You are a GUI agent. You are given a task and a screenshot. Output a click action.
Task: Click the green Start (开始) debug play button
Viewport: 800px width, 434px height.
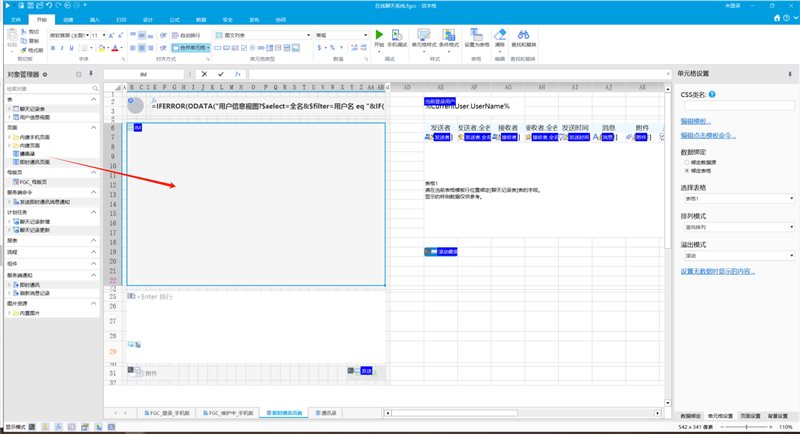click(379, 35)
